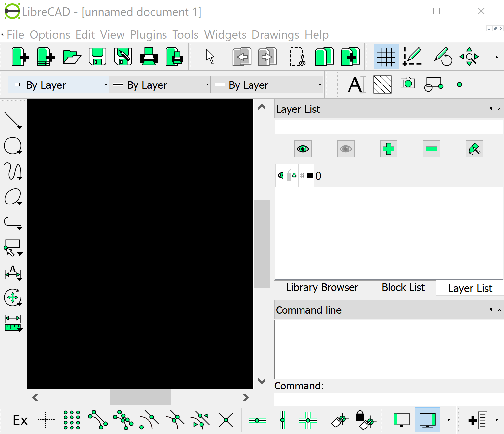The width and height of the screenshot is (504, 434).
Task: Open the modify tools with move arrows
Action: (13, 297)
